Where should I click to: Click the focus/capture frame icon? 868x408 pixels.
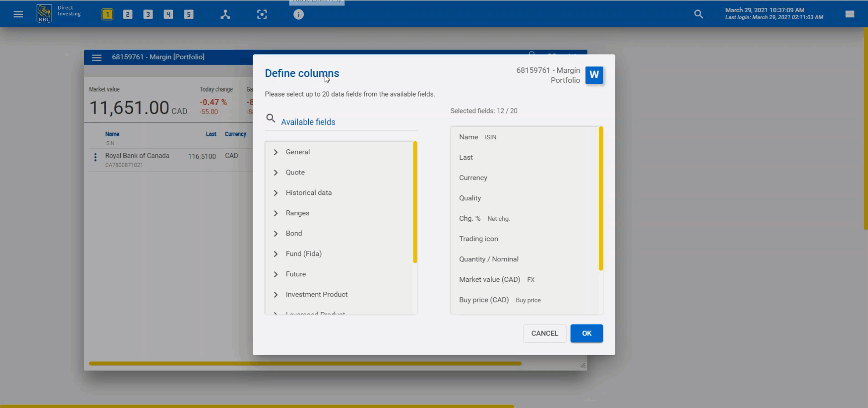tap(262, 15)
